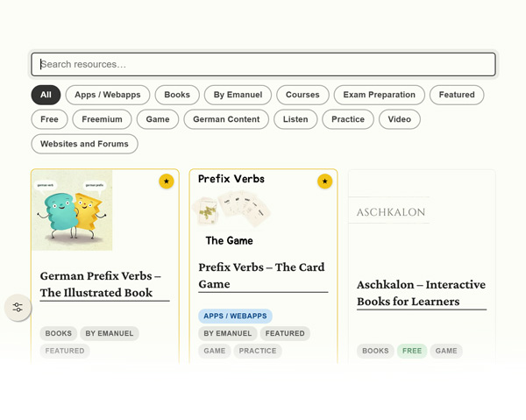
Task: Focus the Search resources input field
Action: (x=263, y=64)
